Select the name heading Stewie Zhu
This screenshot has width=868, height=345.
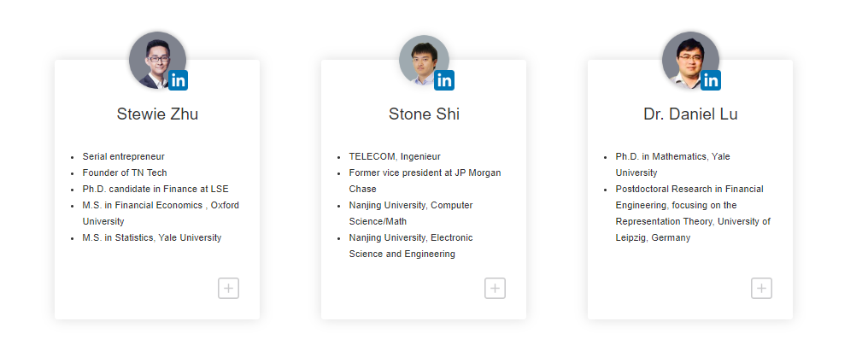point(157,114)
